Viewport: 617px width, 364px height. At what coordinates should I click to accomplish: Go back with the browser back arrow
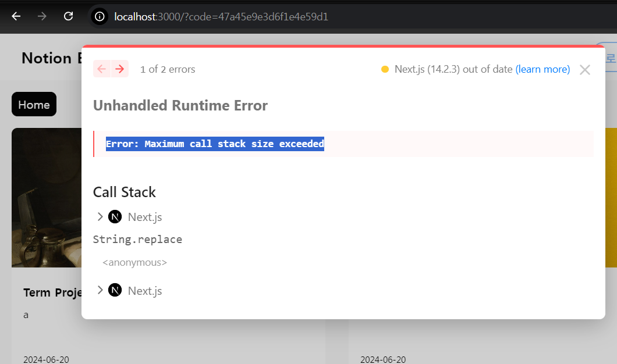click(16, 16)
